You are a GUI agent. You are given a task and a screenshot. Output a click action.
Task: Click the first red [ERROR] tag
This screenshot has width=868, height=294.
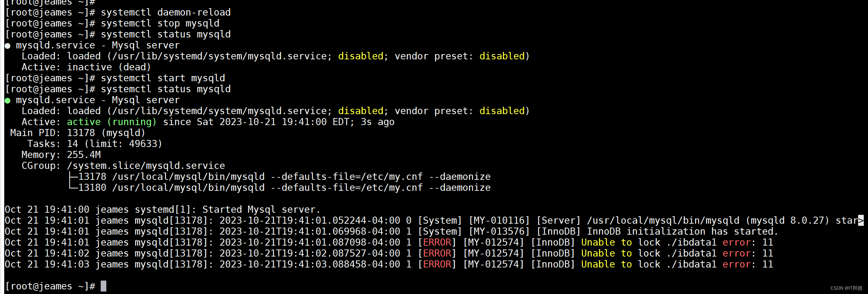(x=437, y=242)
